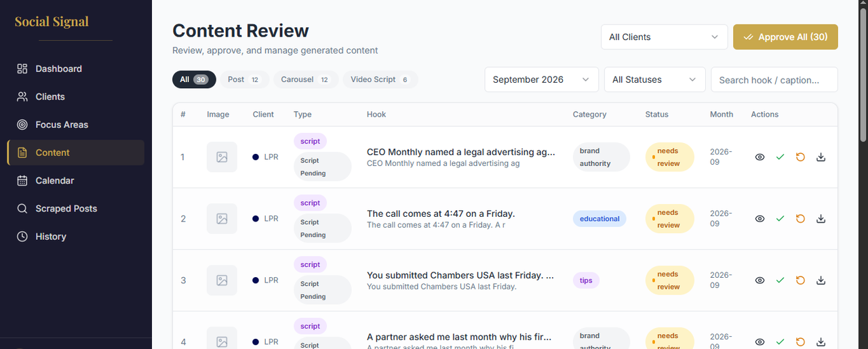
Task: Filter by the Post 12 tab
Action: coord(244,79)
